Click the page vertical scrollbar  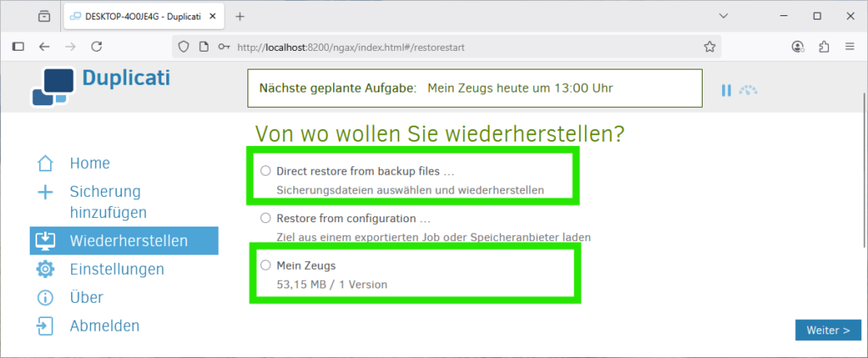click(x=865, y=171)
